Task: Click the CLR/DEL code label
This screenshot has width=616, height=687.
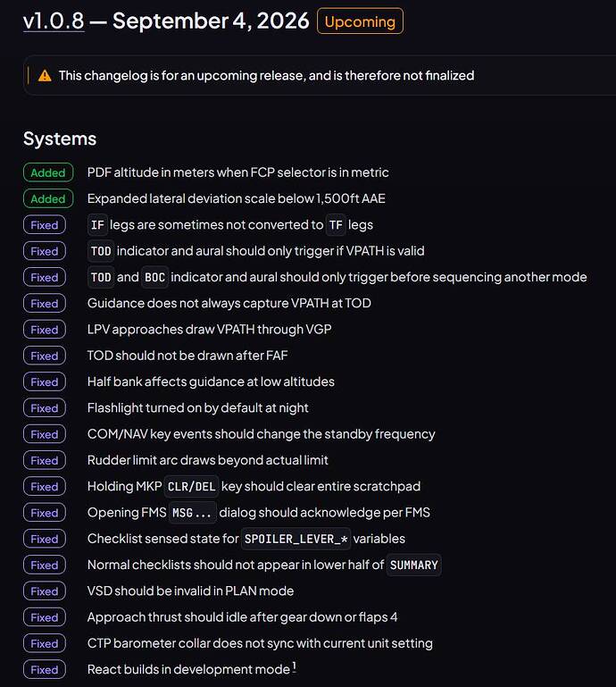Action: point(191,486)
